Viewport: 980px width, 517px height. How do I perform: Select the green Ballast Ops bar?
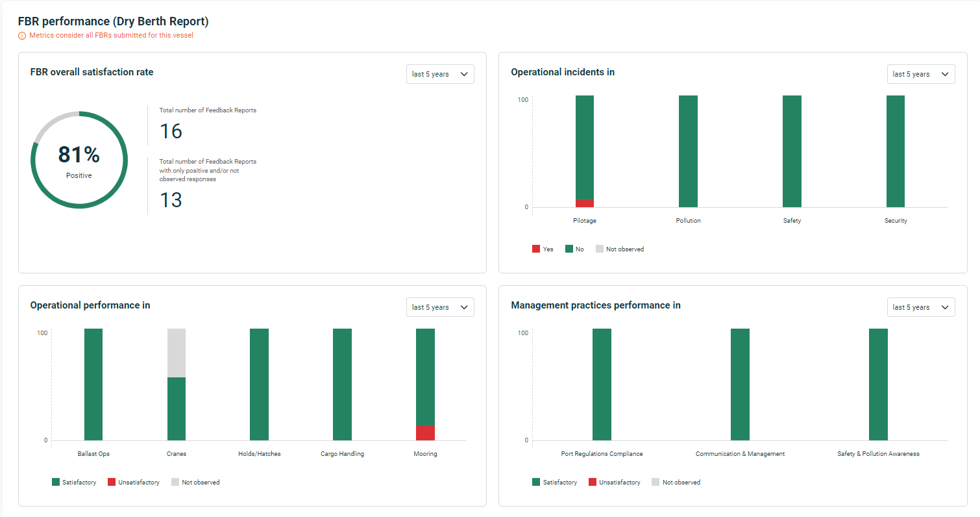(93, 385)
